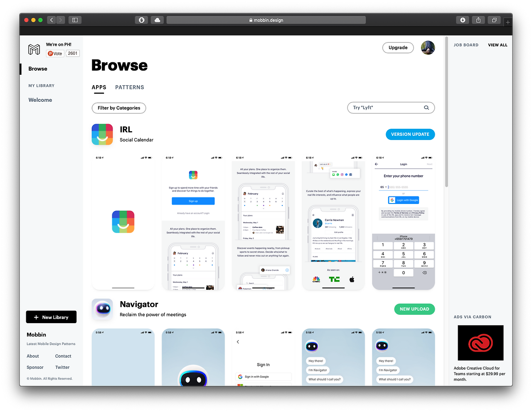Click the search magnifier icon

(x=426, y=108)
